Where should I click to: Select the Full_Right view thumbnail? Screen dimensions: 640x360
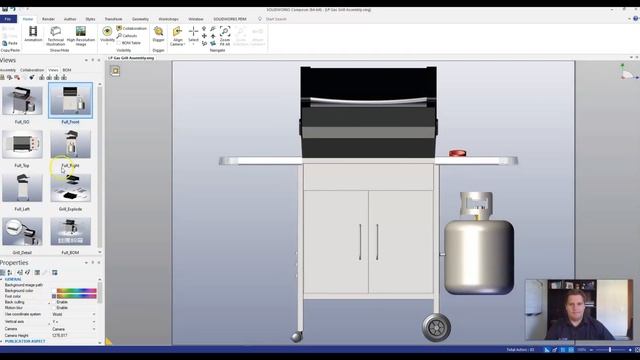click(71, 144)
